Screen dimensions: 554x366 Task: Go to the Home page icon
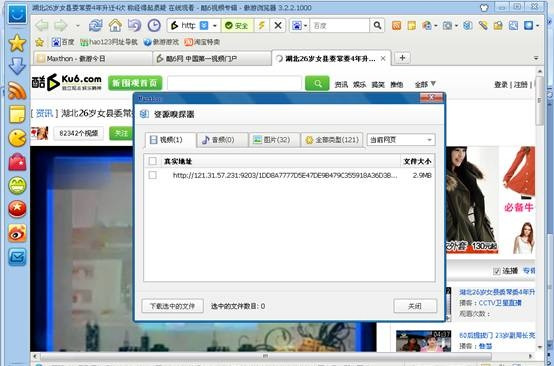coord(115,25)
